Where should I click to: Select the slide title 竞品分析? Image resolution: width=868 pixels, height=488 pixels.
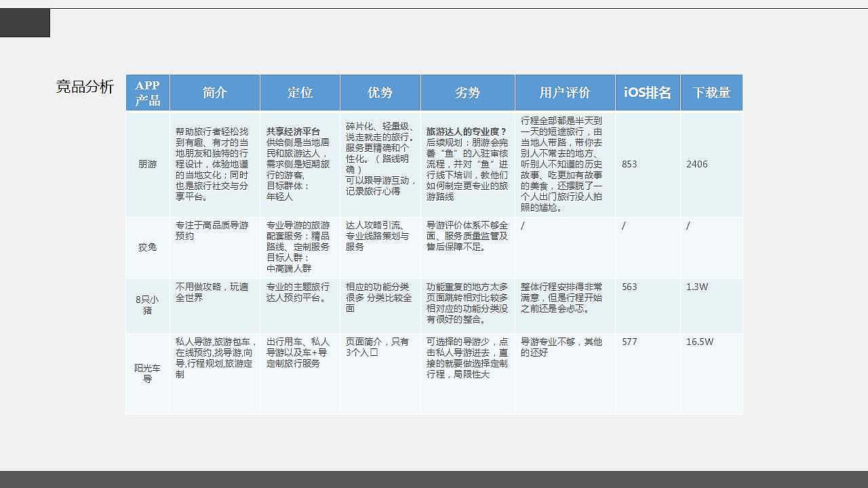[85, 87]
